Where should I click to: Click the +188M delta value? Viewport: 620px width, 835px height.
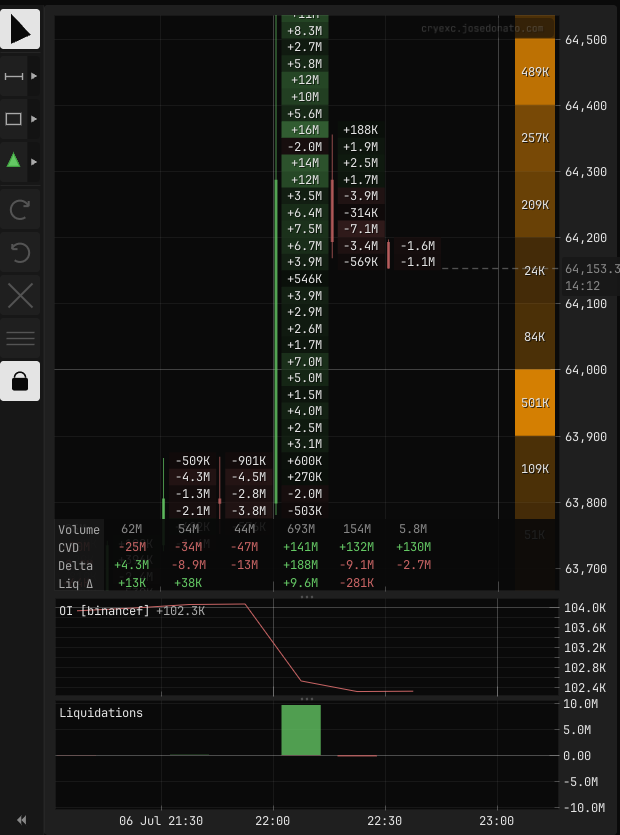(301, 564)
